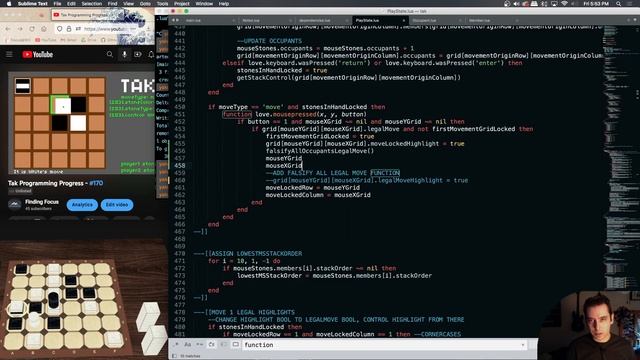This screenshot has height=360, width=640.
Task: Open the File menu
Action: (58, 4)
